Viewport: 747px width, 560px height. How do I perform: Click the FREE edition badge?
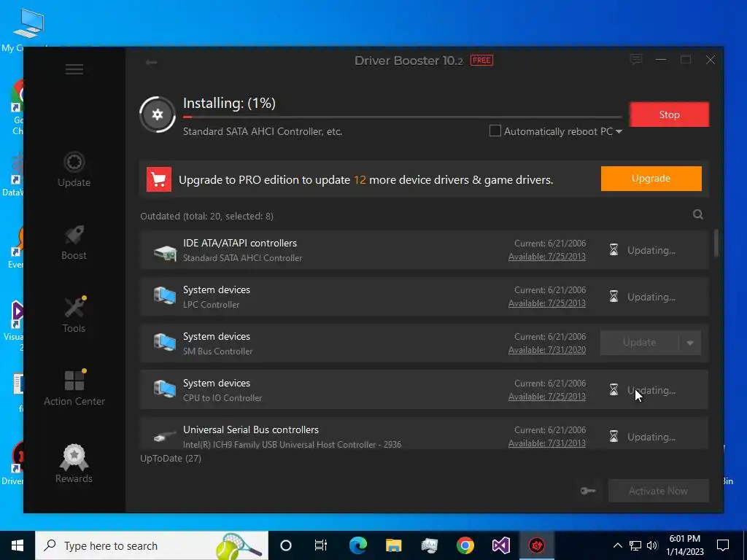[481, 61]
